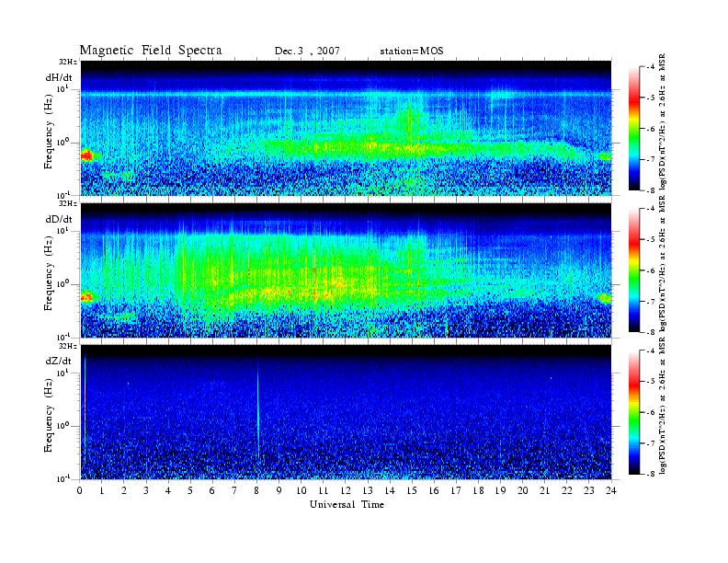728x563 pixels.
Task: Click hour 11 on the Universal Time axis
Action: [324, 490]
